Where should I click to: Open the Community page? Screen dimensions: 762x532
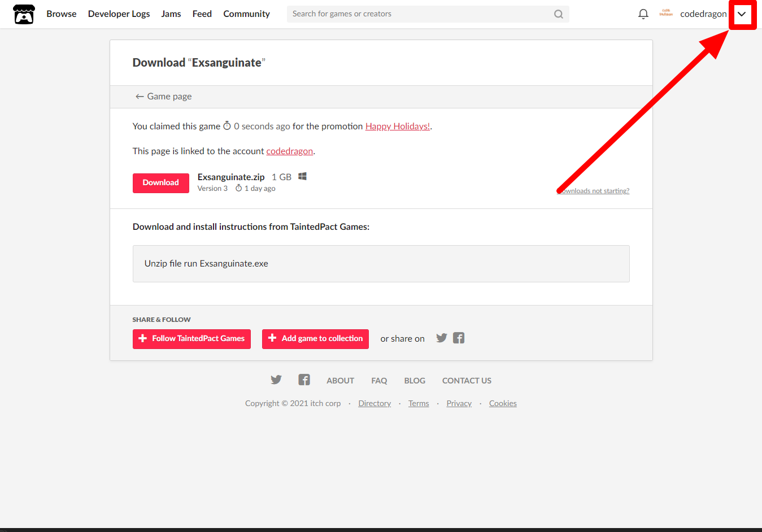pyautogui.click(x=246, y=14)
